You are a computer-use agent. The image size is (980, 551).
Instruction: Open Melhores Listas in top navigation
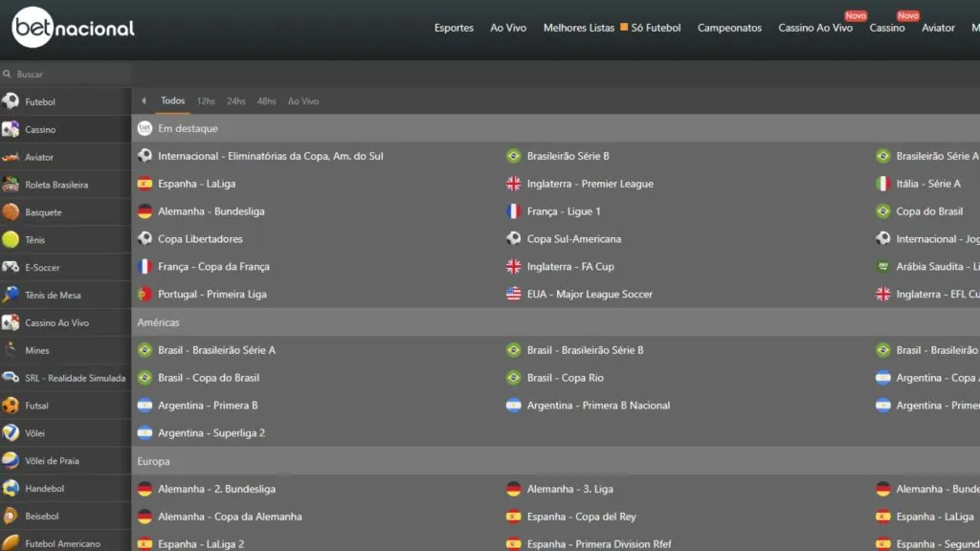[579, 28]
